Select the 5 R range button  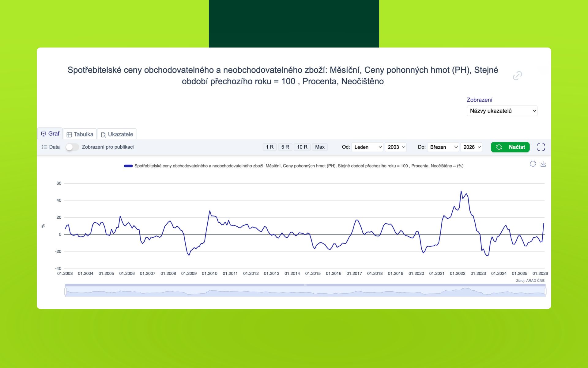(x=285, y=147)
